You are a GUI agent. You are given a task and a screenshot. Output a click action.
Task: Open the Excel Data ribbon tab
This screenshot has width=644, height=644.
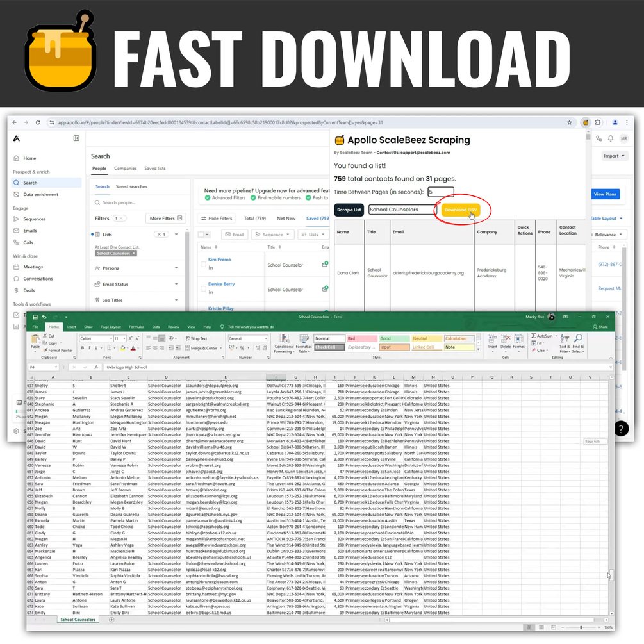[156, 327]
